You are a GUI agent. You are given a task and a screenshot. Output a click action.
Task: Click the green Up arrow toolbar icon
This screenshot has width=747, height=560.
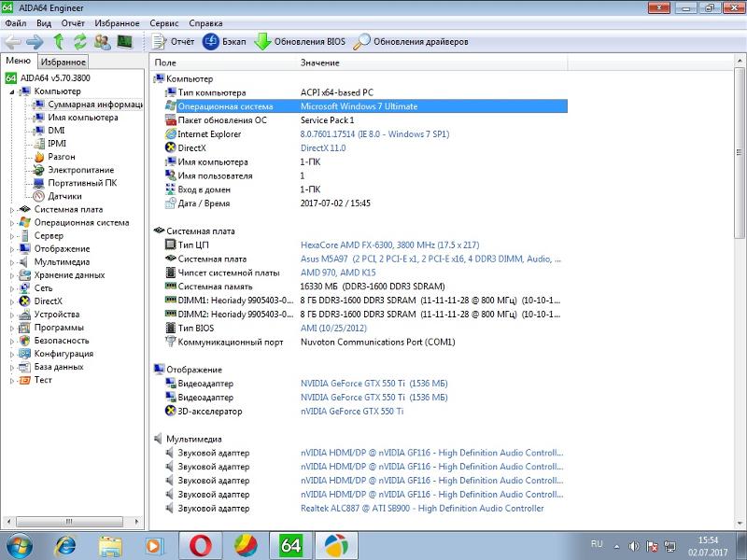[59, 42]
